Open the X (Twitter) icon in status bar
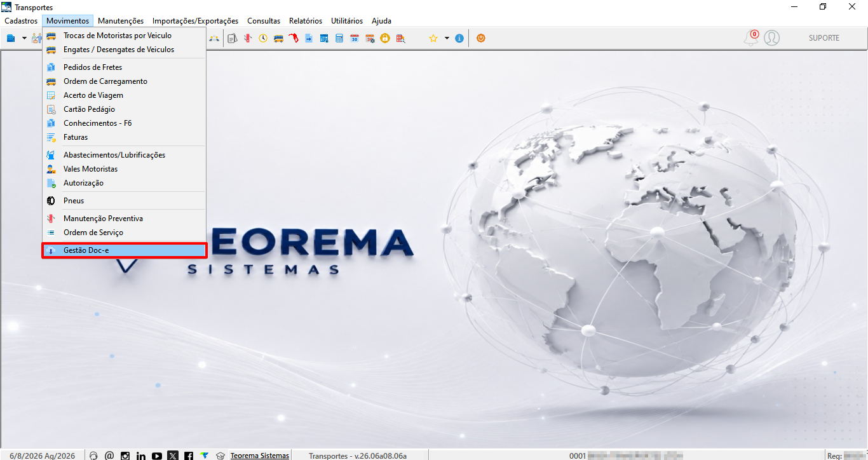This screenshot has width=868, height=460. (x=173, y=456)
